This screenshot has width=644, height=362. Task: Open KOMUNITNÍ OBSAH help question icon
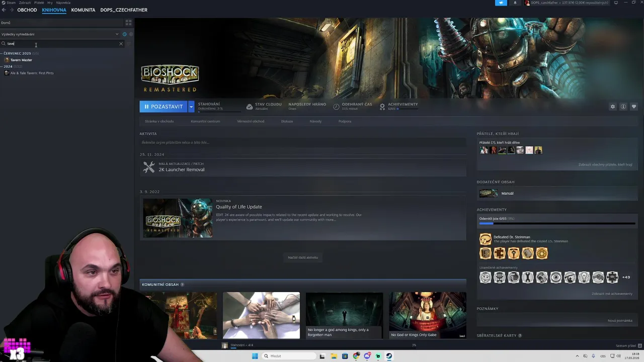click(182, 285)
